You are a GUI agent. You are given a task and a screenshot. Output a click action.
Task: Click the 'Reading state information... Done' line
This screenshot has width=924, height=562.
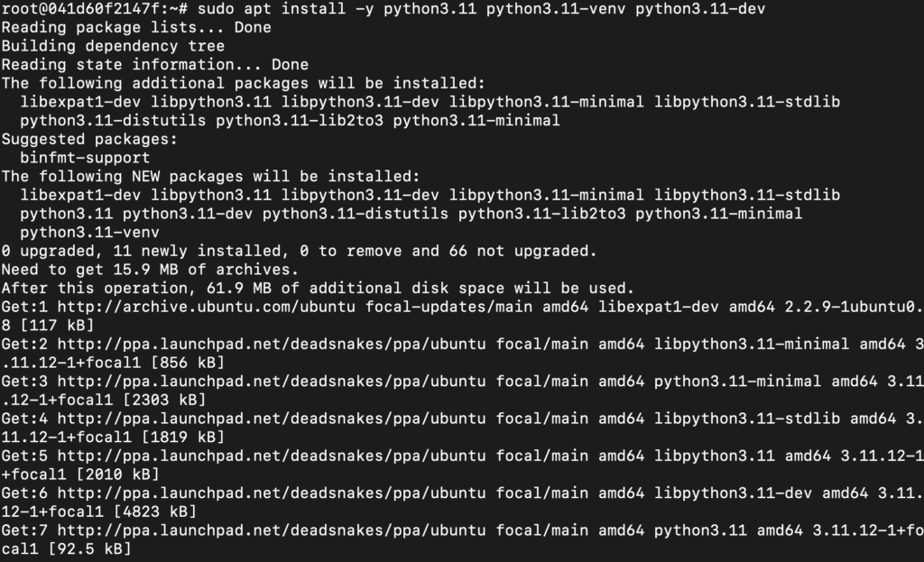pyautogui.click(x=154, y=65)
